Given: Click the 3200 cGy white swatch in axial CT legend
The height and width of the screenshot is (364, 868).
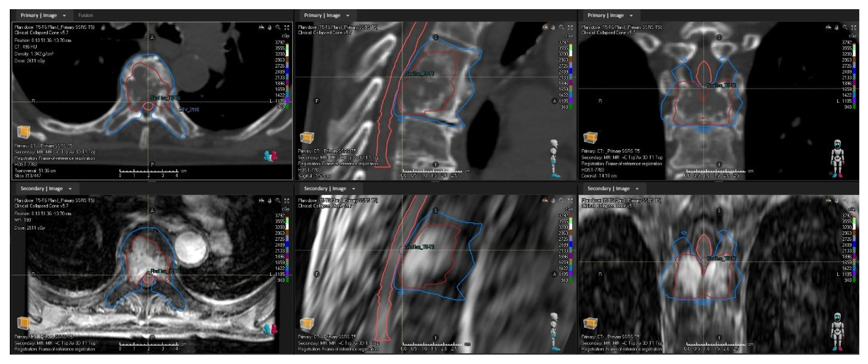Looking at the screenshot, I should click(287, 54).
